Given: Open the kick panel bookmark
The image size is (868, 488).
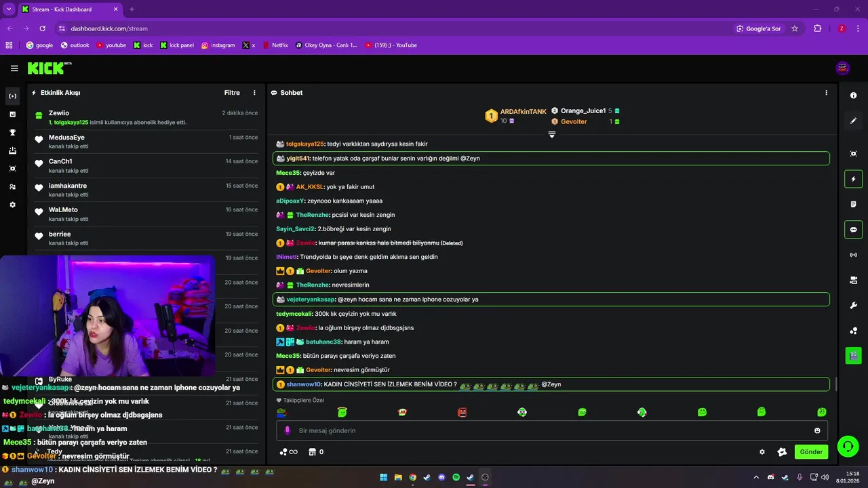Looking at the screenshot, I should [x=177, y=45].
